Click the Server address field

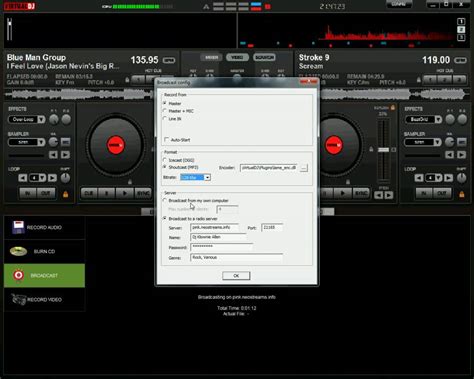(x=215, y=228)
